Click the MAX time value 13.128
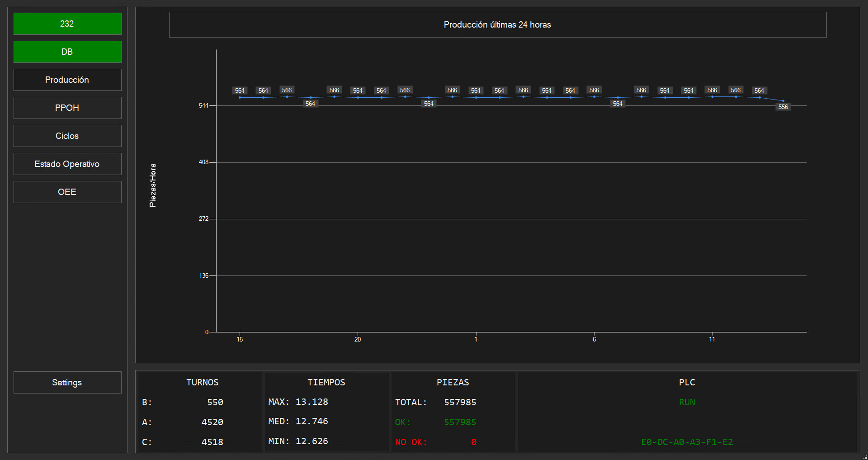The image size is (868, 460). coord(311,402)
